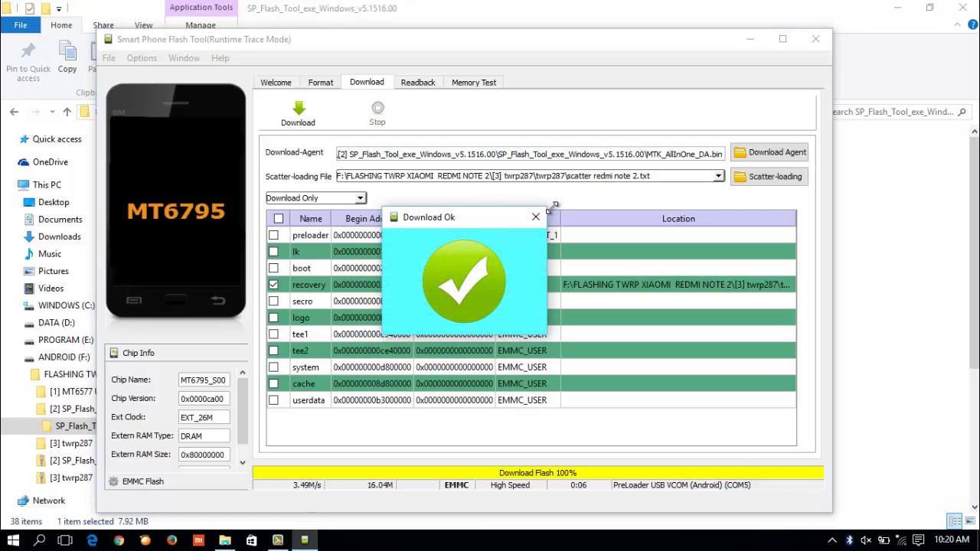Check the tee1 partition checkbox
Image resolution: width=980 pixels, height=551 pixels.
pos(273,334)
